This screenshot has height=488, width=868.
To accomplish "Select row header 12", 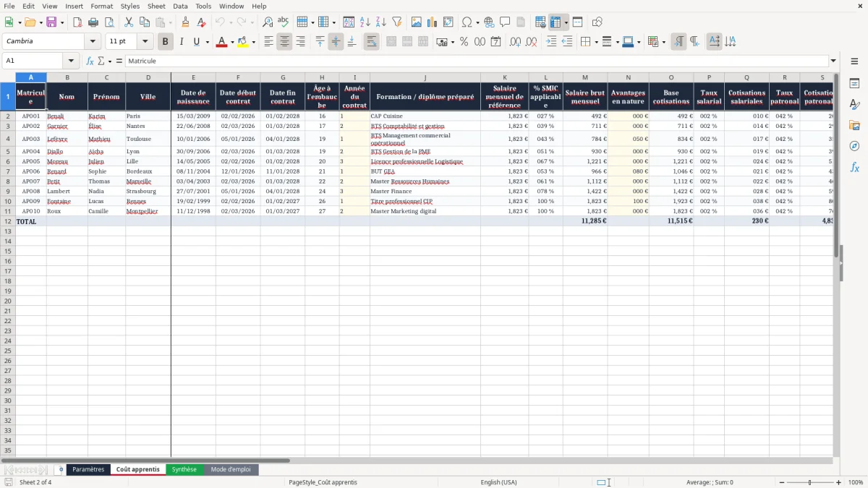I will click(x=8, y=221).
